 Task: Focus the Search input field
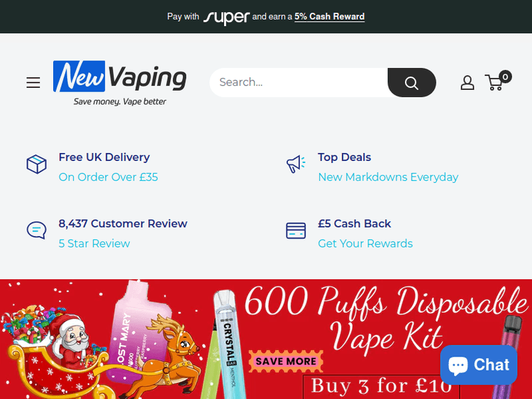point(299,82)
